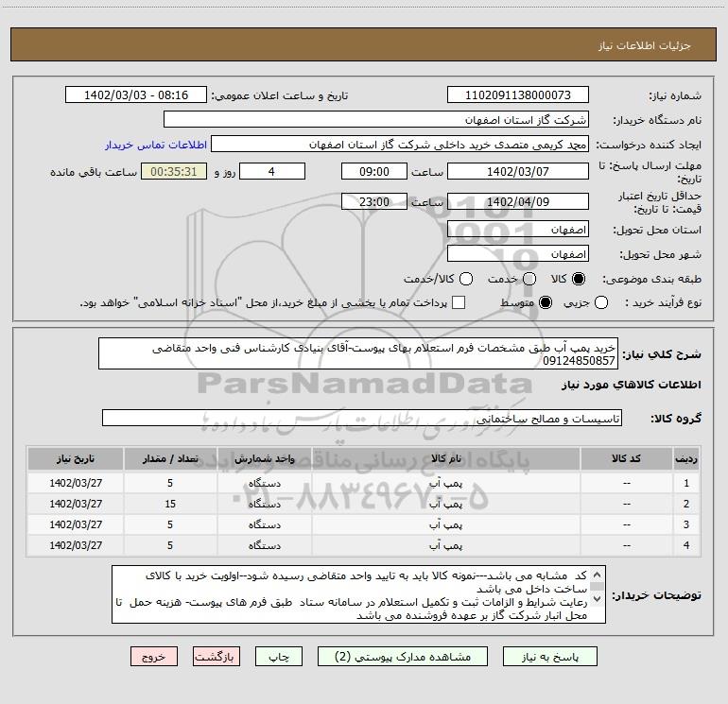This screenshot has width=728, height=704.
Task: Select the کالا radio button
Action: pyautogui.click(x=579, y=279)
